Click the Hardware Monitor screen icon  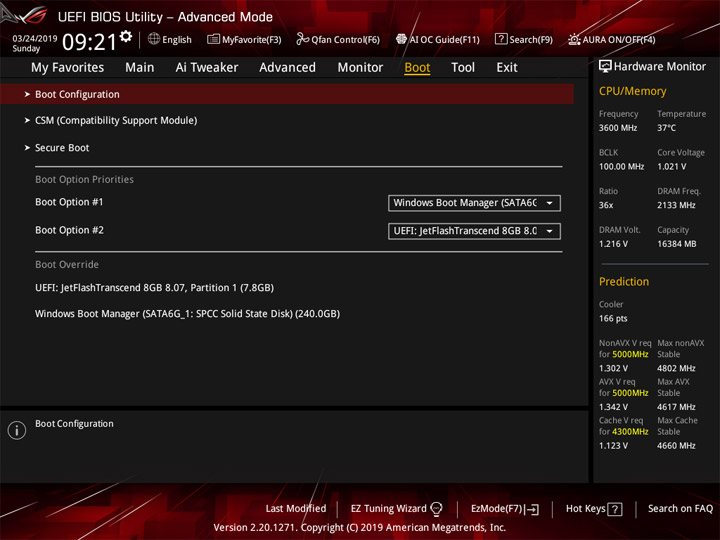(605, 66)
